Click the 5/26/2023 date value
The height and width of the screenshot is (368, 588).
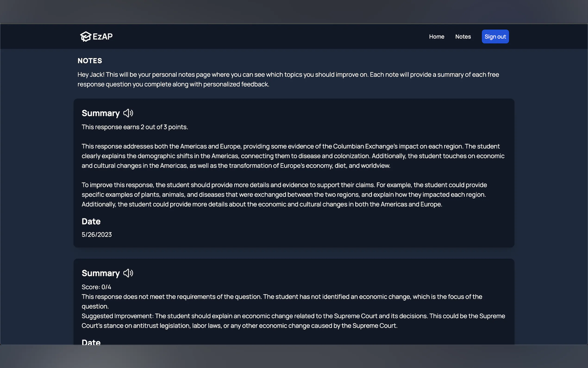click(97, 234)
